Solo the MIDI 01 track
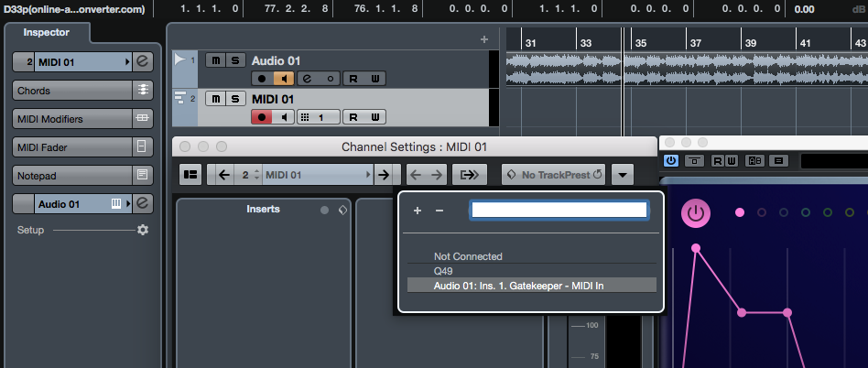 pos(236,99)
